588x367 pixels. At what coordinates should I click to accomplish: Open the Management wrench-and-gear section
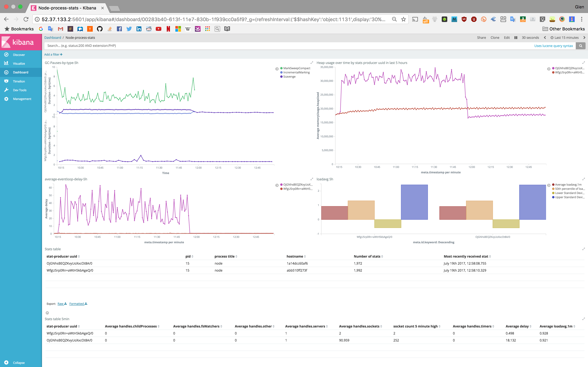(x=22, y=99)
